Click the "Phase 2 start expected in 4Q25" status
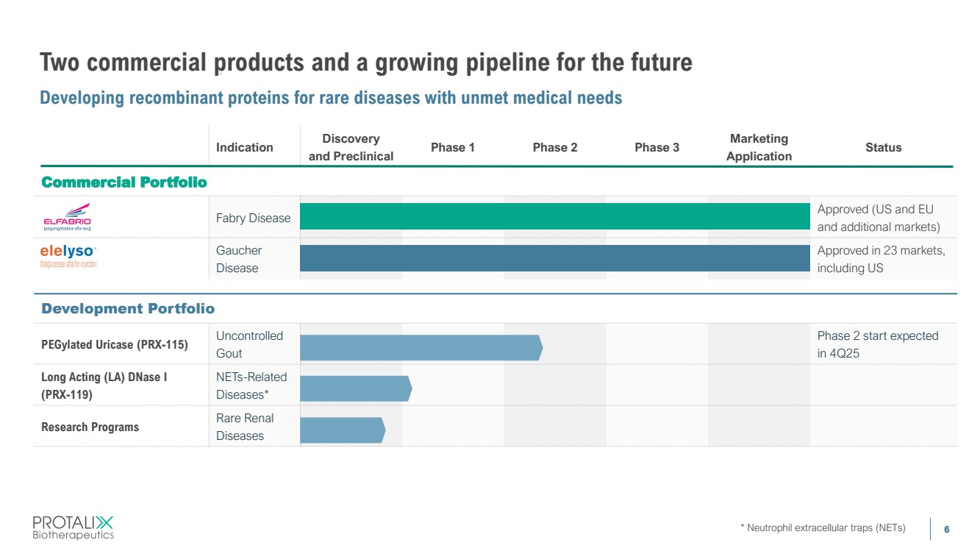The width and height of the screenshot is (980, 551). coord(878,344)
